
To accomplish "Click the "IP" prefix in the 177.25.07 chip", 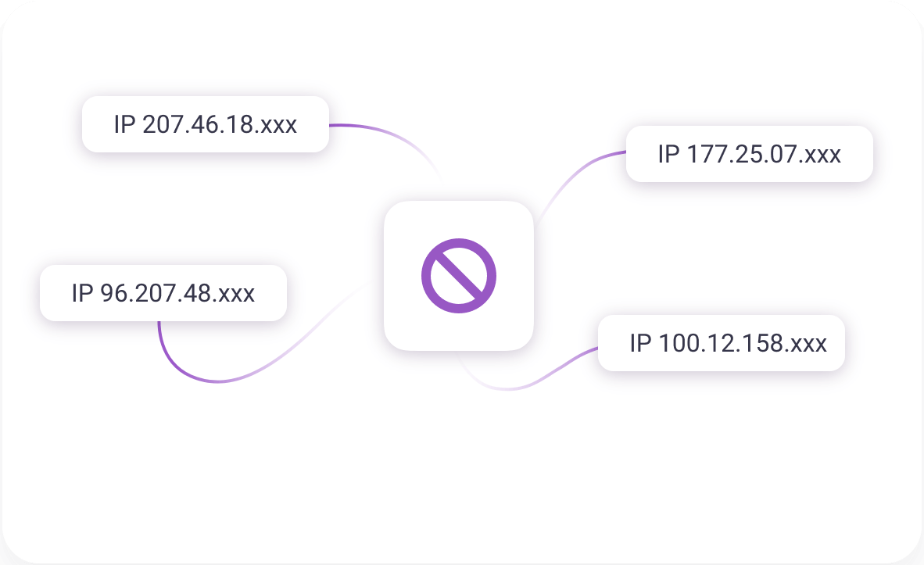I will click(x=668, y=154).
